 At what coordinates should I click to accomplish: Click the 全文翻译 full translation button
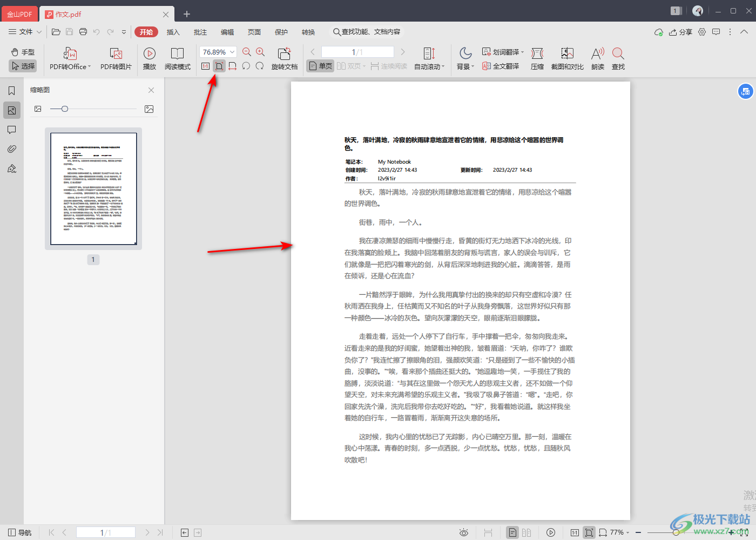(501, 66)
